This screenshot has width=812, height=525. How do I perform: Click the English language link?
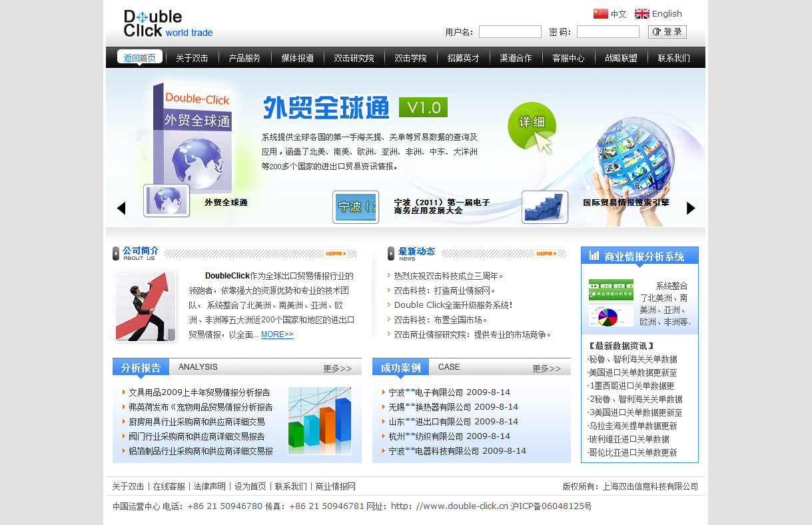667,13
